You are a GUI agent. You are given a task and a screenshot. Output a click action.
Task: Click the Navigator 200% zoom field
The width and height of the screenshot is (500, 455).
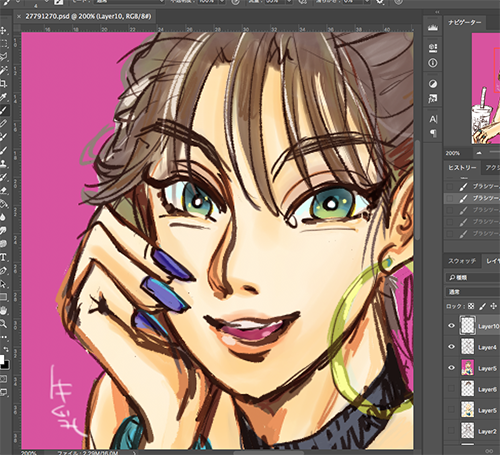coord(457,153)
